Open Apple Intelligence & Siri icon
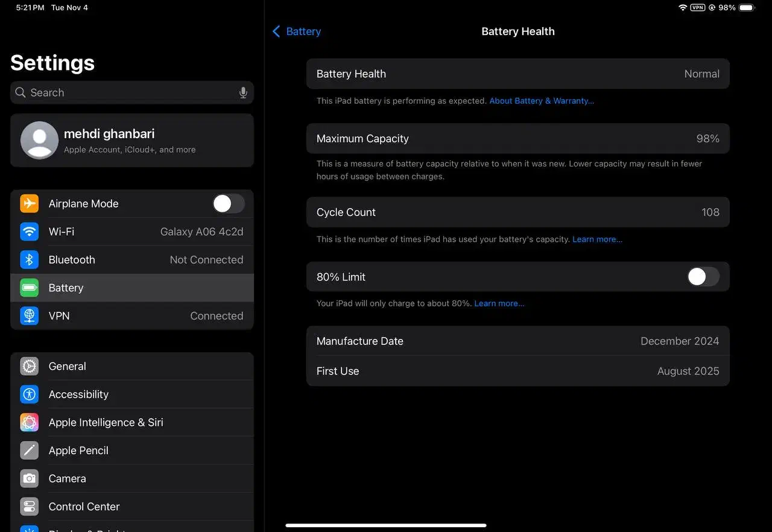The image size is (772, 532). [x=29, y=423]
